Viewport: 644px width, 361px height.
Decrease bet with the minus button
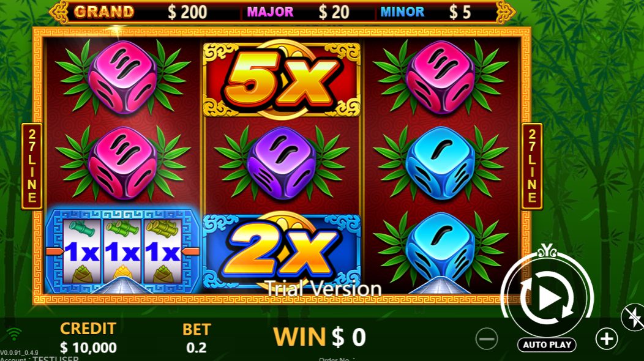[x=487, y=339]
